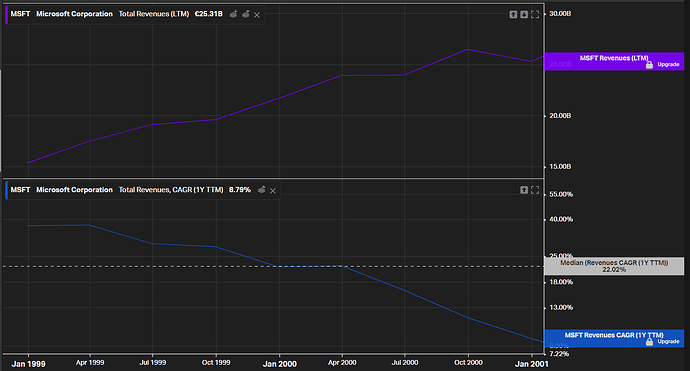Click the Oct 2000 date axis label
Screen dimensions: 690x371
tap(468, 363)
